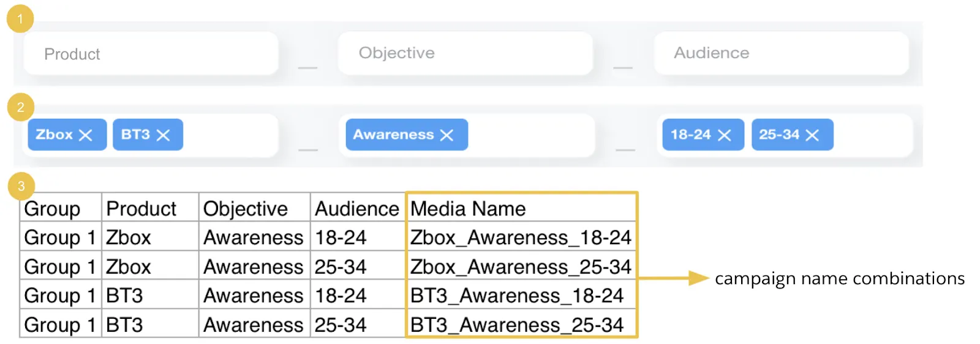The image size is (980, 344).
Task: Click the Objective column header in table
Action: (x=255, y=208)
